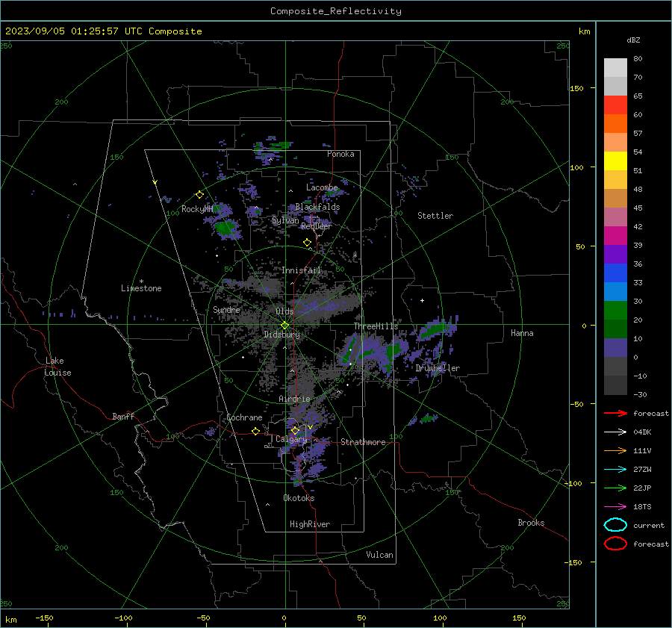The width and height of the screenshot is (672, 628).
Task: Click the magenta 39-42 dBZ color swatch
Action: tap(615, 235)
